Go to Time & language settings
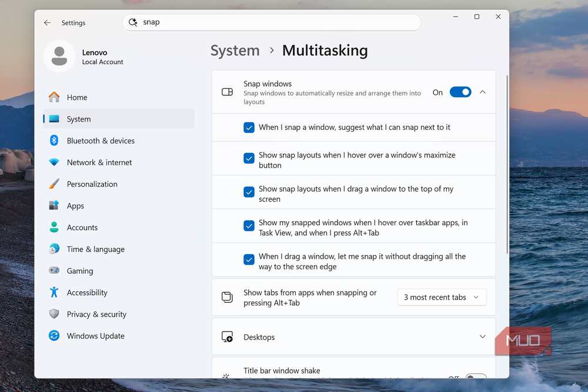This screenshot has width=588, height=392. click(x=119, y=249)
